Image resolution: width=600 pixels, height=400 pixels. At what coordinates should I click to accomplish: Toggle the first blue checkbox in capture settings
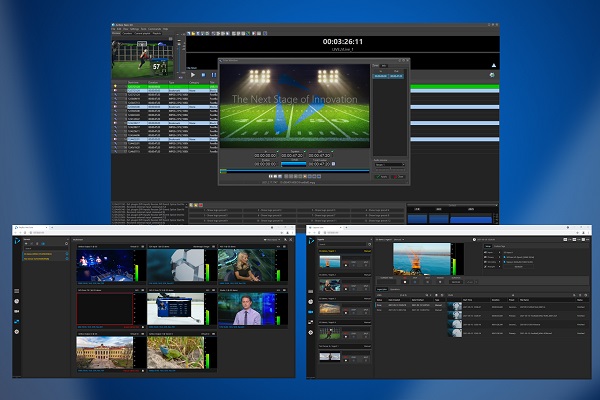point(505,257)
